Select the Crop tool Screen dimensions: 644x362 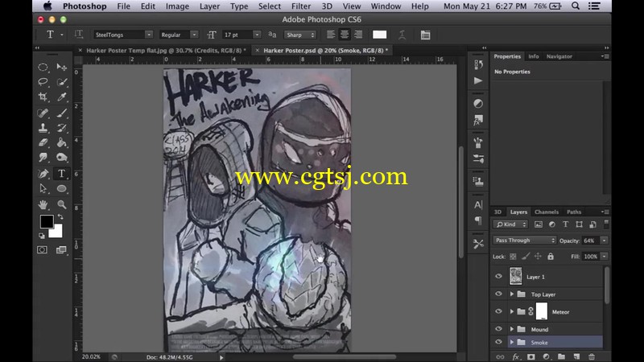pyautogui.click(x=43, y=97)
